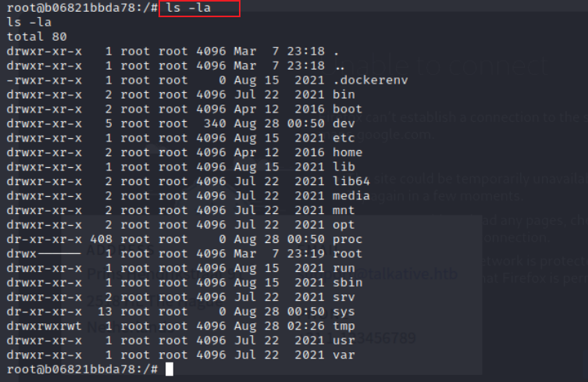Click the tmp directory name

[x=343, y=326]
